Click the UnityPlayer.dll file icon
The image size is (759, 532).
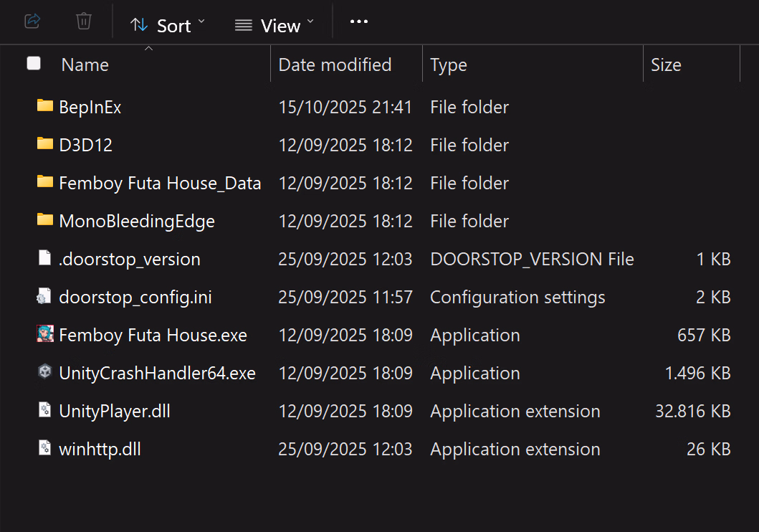tap(45, 411)
